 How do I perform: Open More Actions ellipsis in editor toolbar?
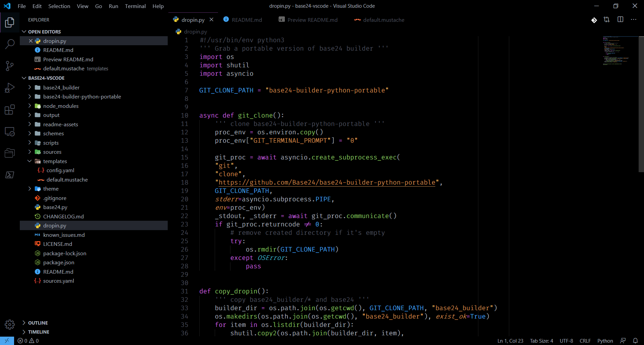(x=633, y=20)
